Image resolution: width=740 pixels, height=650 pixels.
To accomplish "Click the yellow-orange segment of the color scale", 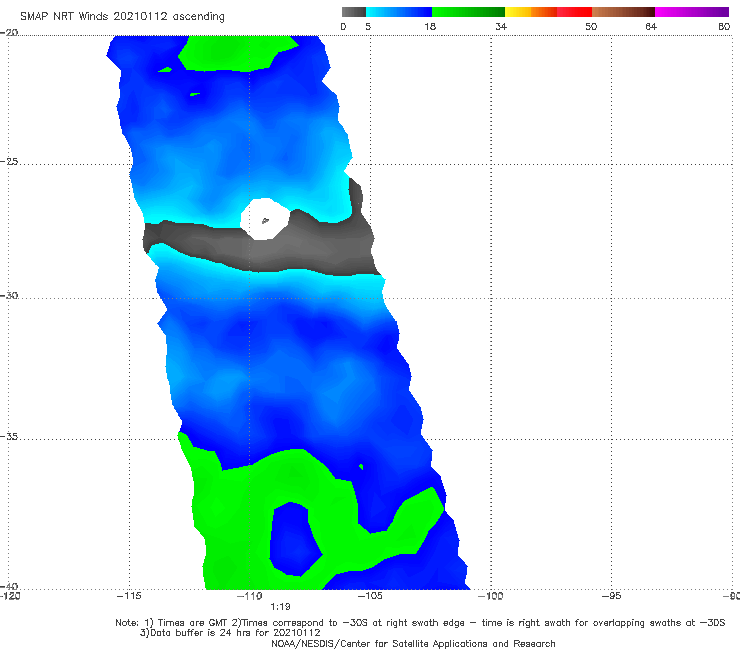I will click(531, 12).
